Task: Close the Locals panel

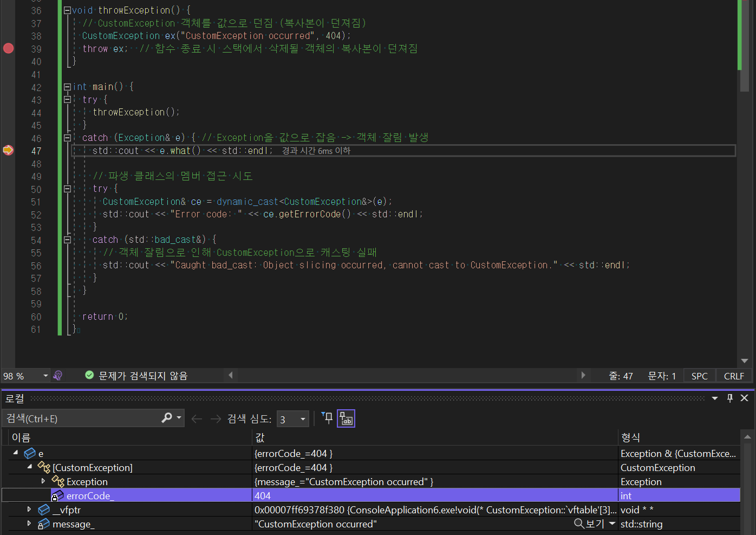Action: point(745,398)
